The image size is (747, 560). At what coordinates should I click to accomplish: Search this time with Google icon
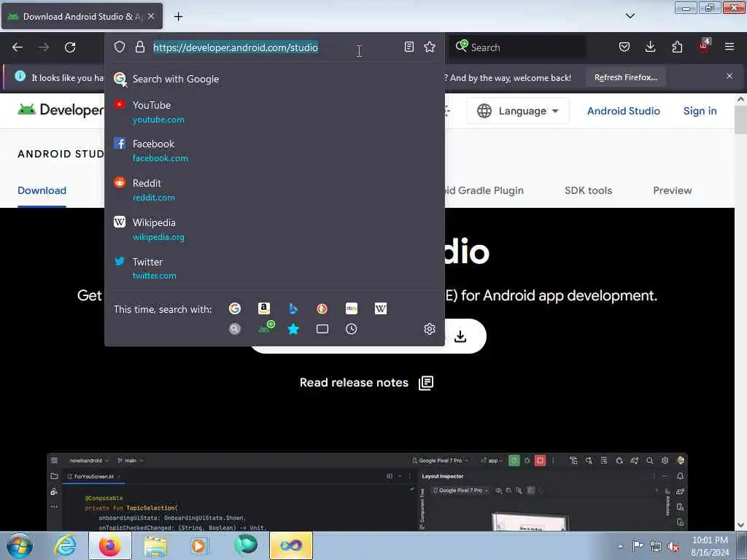click(235, 308)
